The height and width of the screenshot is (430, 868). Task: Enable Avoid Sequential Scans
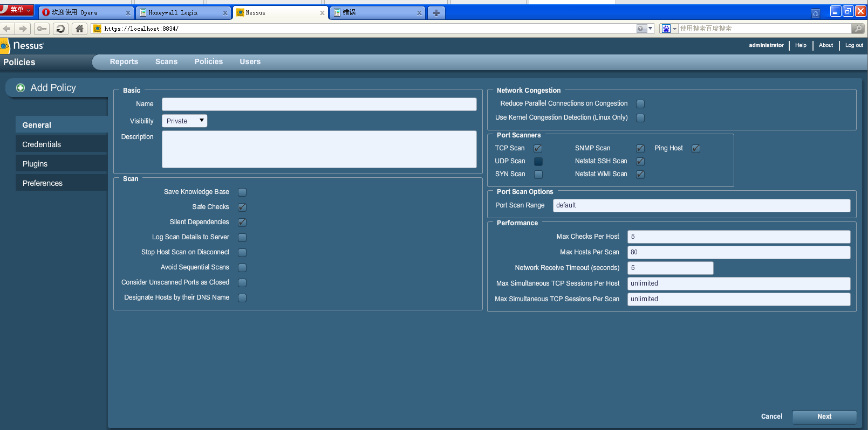[242, 268]
